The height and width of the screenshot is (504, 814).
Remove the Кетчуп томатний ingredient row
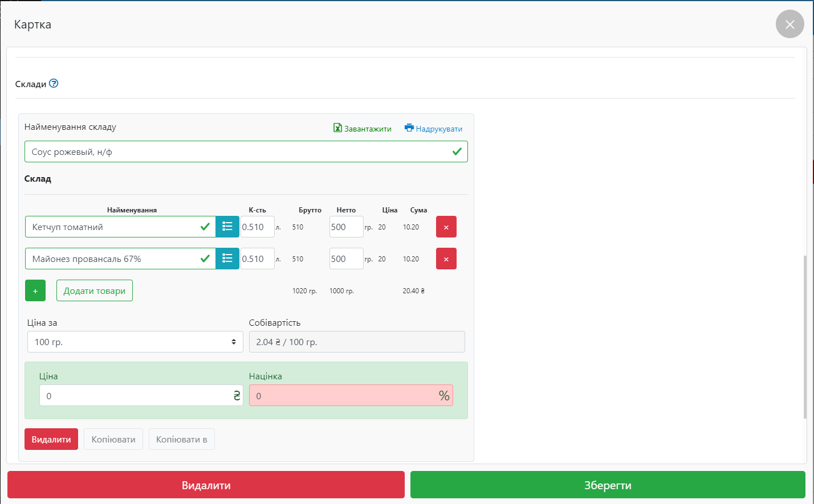(x=446, y=227)
